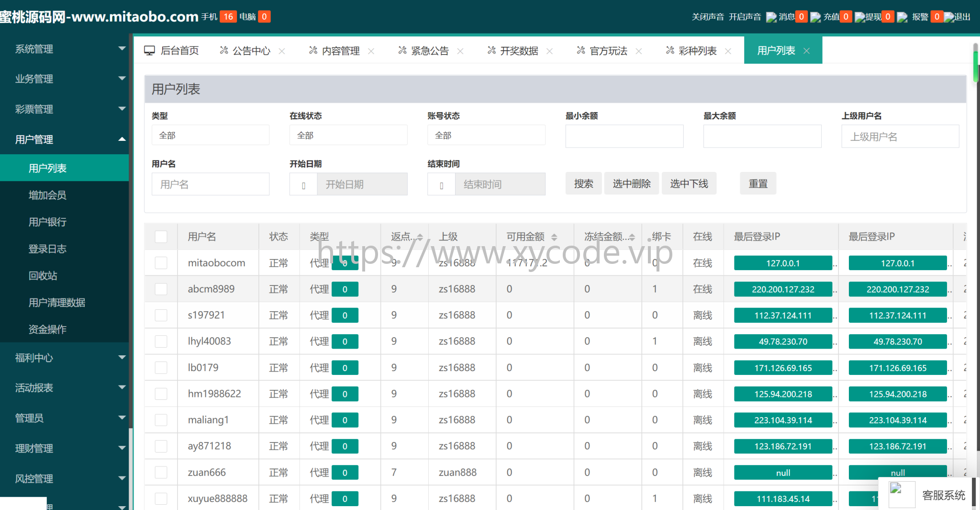The width and height of the screenshot is (980, 510).
Task: Click the 搜索 button
Action: [584, 183]
